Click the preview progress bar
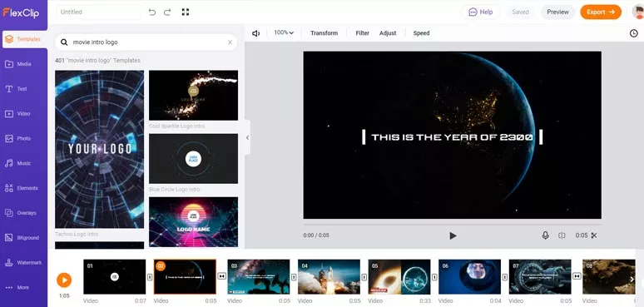Image resolution: width=644 pixels, height=307 pixels. [452, 225]
